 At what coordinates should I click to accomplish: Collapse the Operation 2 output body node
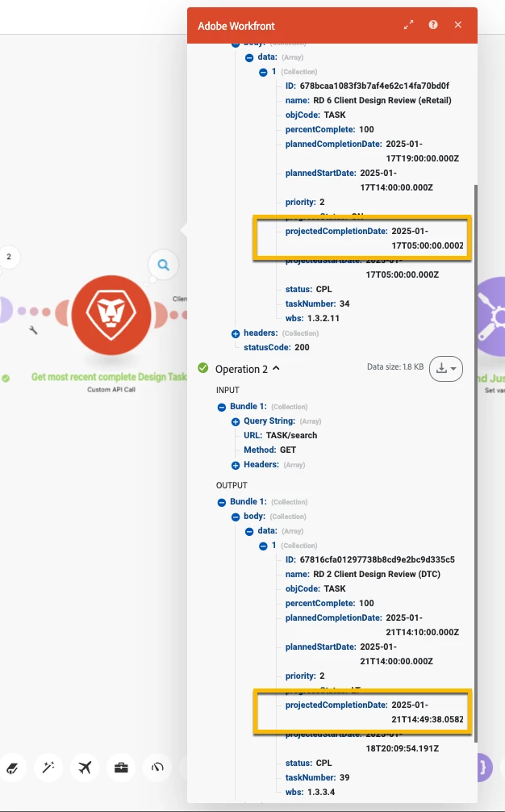pyautogui.click(x=236, y=517)
